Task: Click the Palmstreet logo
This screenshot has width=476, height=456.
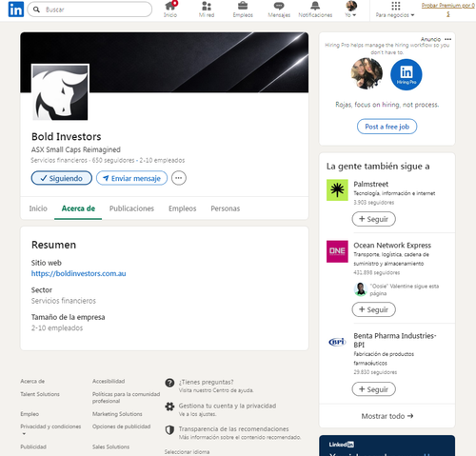Action: pos(337,189)
